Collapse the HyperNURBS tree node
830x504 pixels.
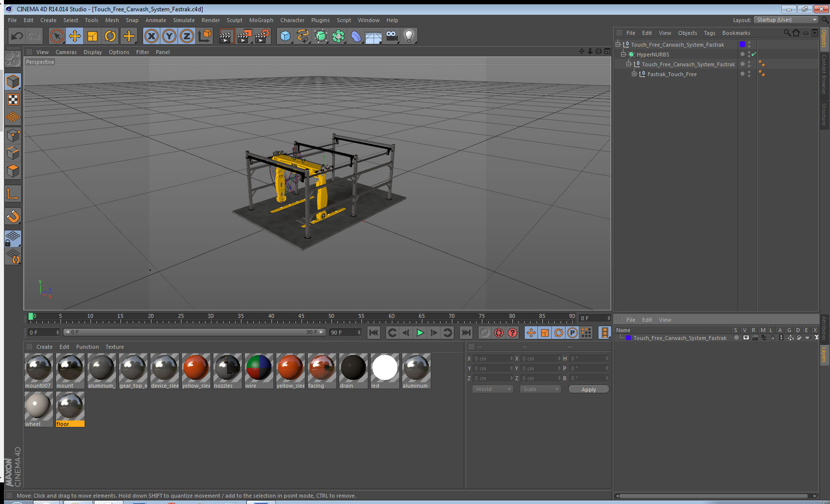point(623,54)
